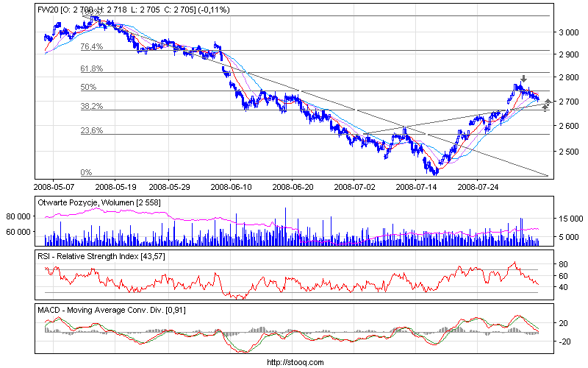Select the 23,6% Fibonacci level label
Viewport: 588px width, 368px height.
coord(90,130)
